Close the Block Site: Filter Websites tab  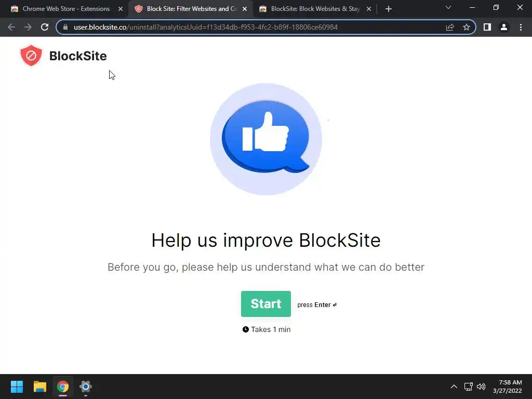(245, 9)
